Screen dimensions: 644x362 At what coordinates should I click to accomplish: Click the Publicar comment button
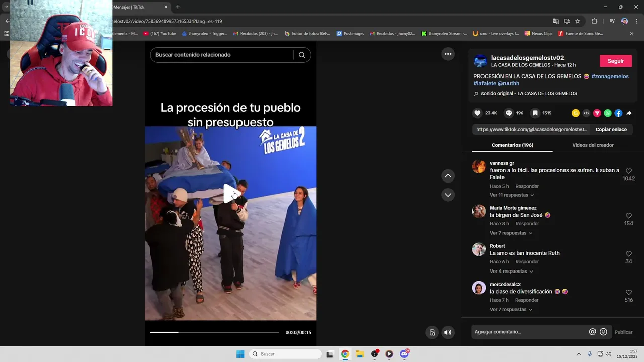(623, 332)
